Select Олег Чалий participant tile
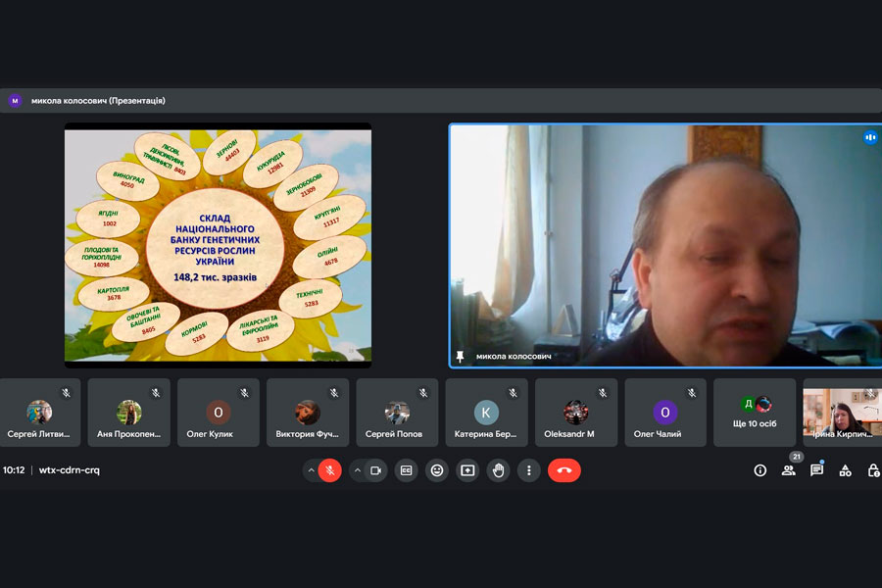Screen dimensions: 882x588 pyautogui.click(x=665, y=413)
